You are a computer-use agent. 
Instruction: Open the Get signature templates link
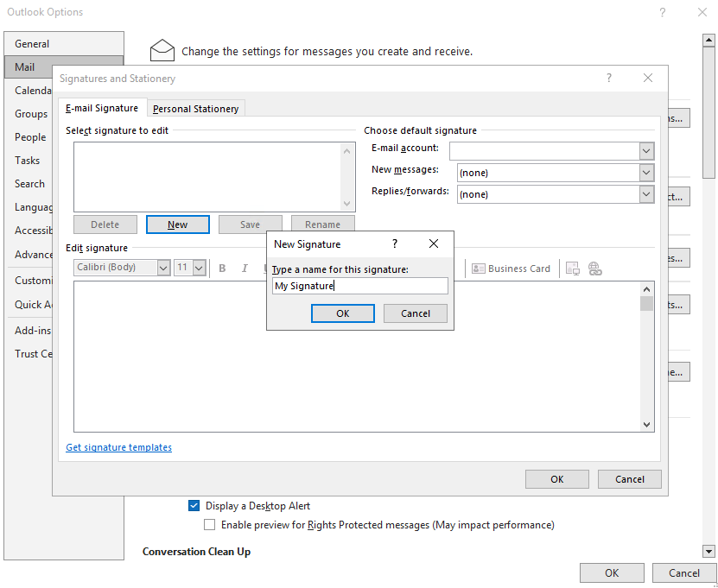(x=118, y=447)
